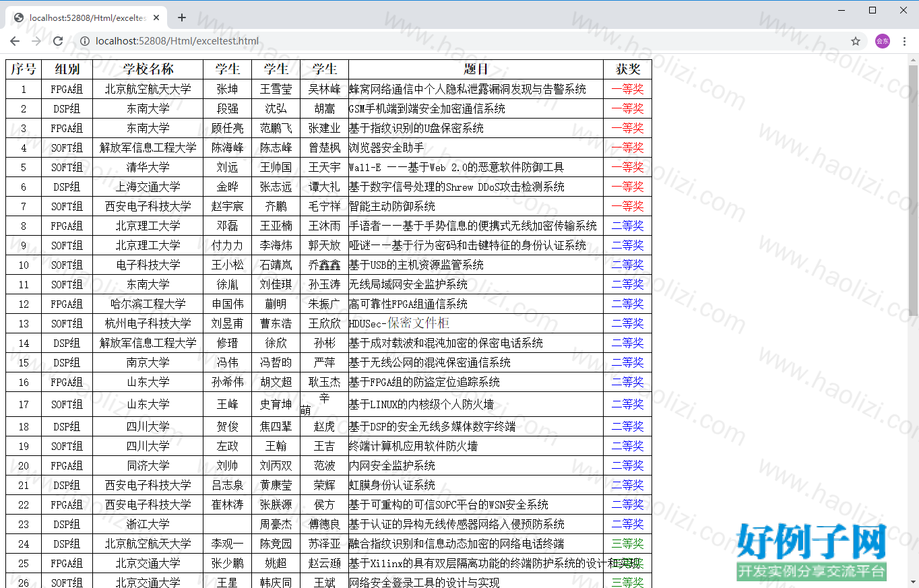Screen dimensions: 919x588
Task: Click the 组别 column header
Action: point(67,69)
